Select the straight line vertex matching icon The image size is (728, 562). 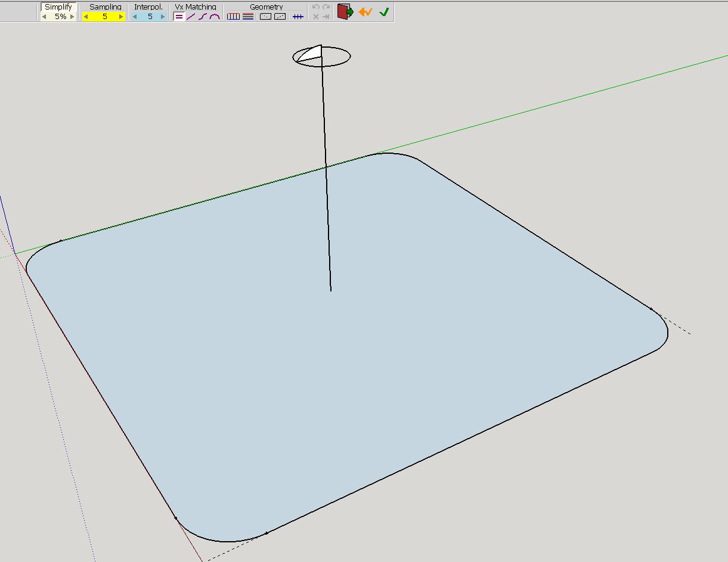pos(191,17)
